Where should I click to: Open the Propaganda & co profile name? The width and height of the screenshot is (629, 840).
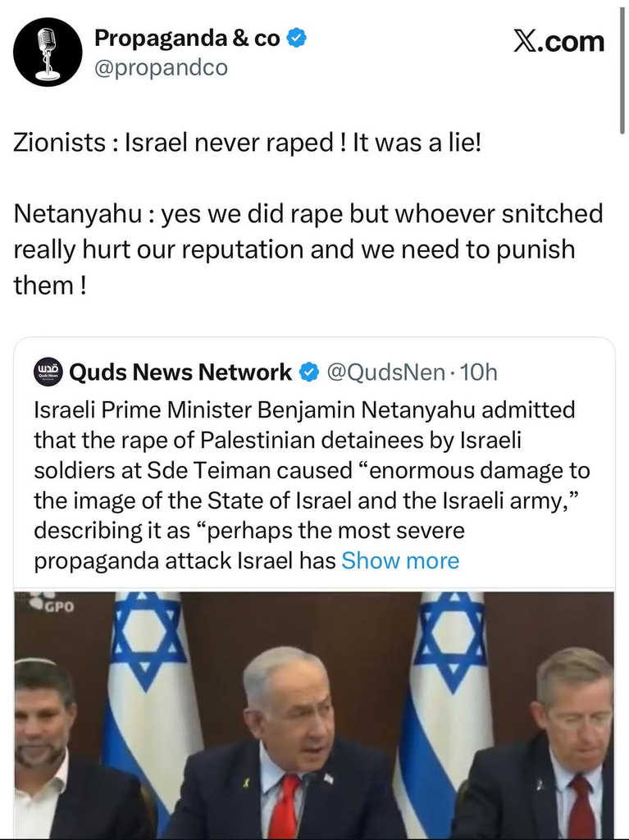click(187, 38)
